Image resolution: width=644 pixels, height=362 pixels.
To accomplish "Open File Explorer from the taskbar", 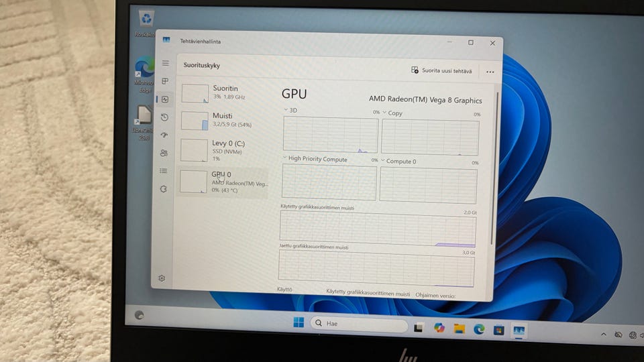I will [x=459, y=328].
